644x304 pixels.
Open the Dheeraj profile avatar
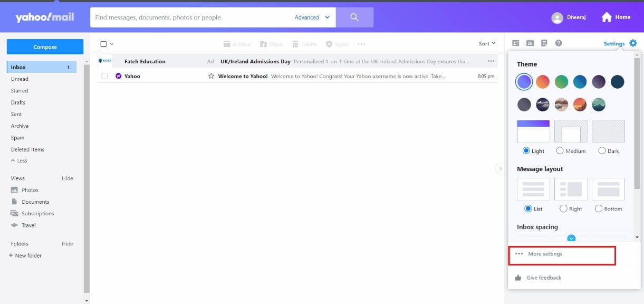point(557,18)
